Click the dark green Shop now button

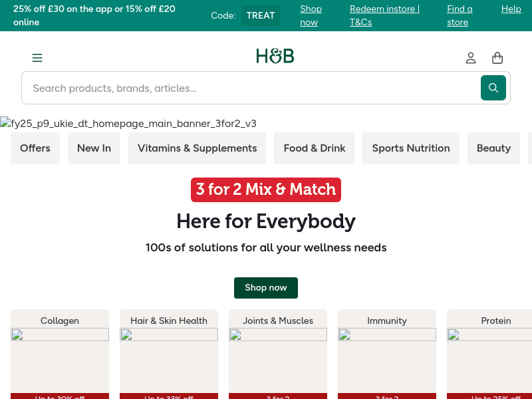pos(266,288)
